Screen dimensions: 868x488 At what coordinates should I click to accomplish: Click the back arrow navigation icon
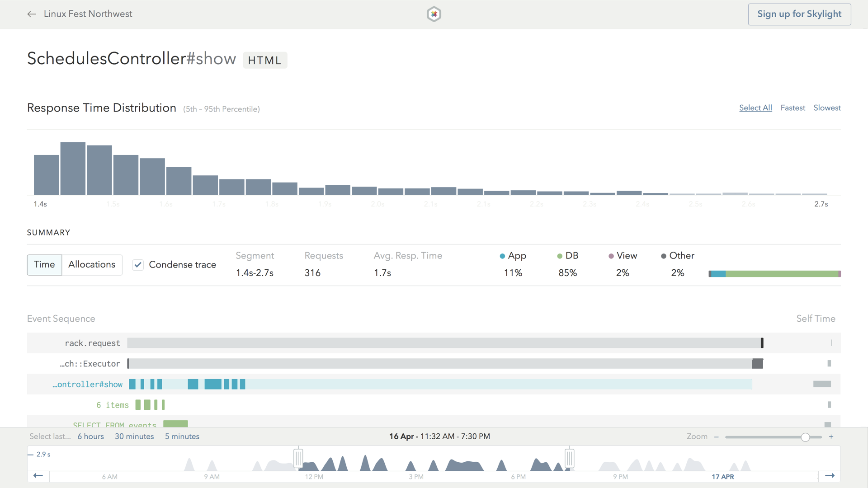[x=32, y=14]
